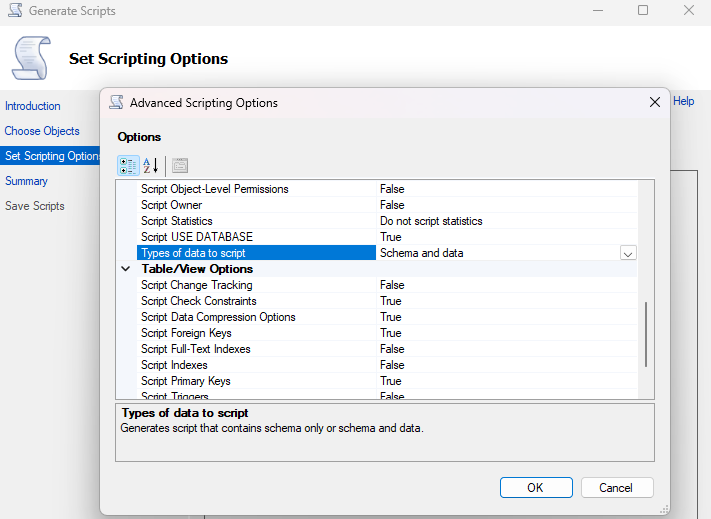Select the Script Object-Level Permissions property
Viewport: 711px width, 519px height.
(256, 189)
